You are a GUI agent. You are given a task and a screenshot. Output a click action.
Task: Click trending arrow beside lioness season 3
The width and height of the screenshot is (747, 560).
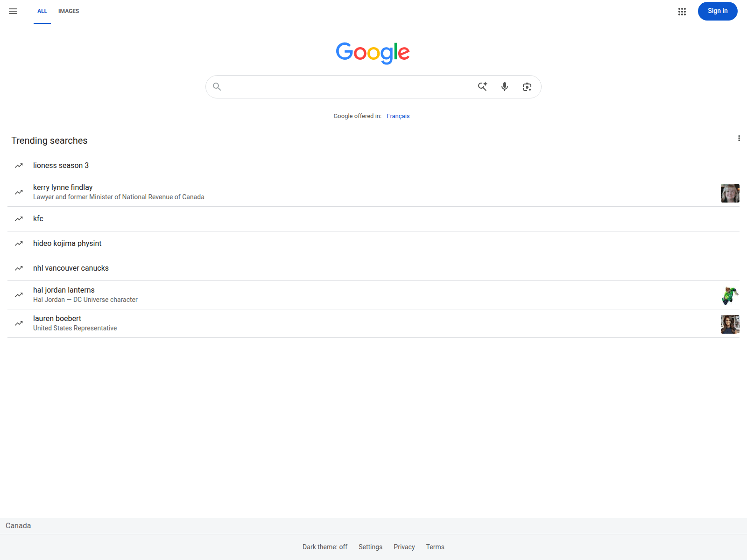click(x=19, y=166)
